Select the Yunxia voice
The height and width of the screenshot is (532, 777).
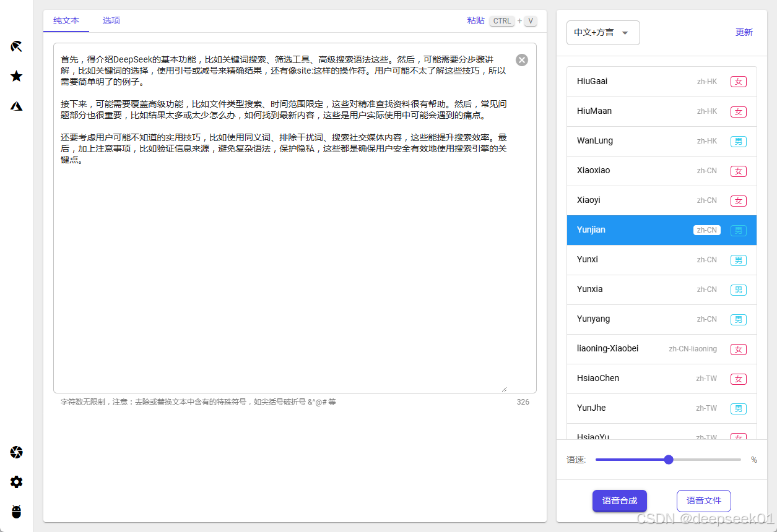coord(662,290)
